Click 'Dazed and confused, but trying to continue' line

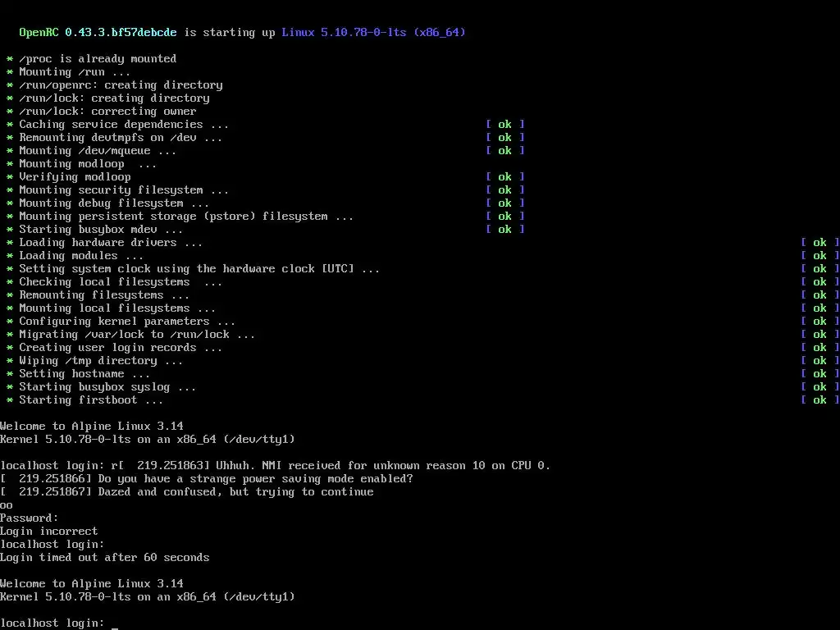pyautogui.click(x=235, y=492)
